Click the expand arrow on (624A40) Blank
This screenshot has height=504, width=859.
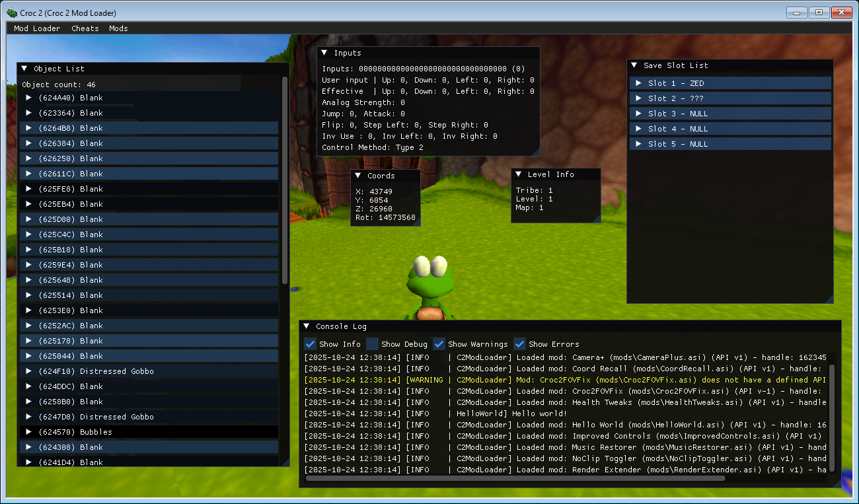[x=28, y=97]
